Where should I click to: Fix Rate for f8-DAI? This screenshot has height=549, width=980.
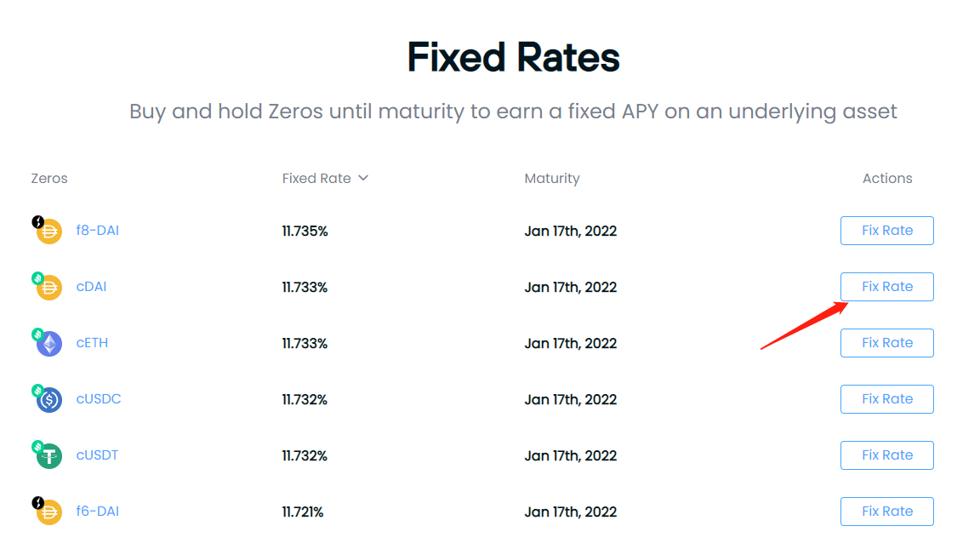pos(887,230)
